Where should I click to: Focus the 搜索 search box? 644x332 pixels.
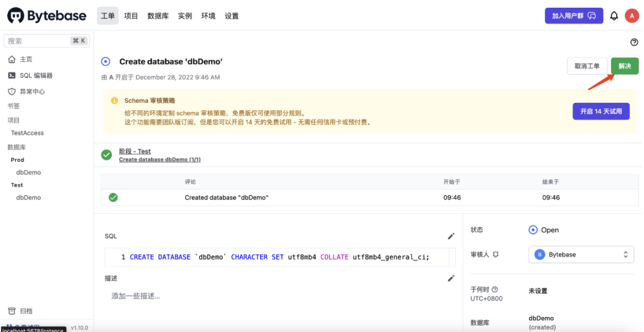pyautogui.click(x=47, y=41)
